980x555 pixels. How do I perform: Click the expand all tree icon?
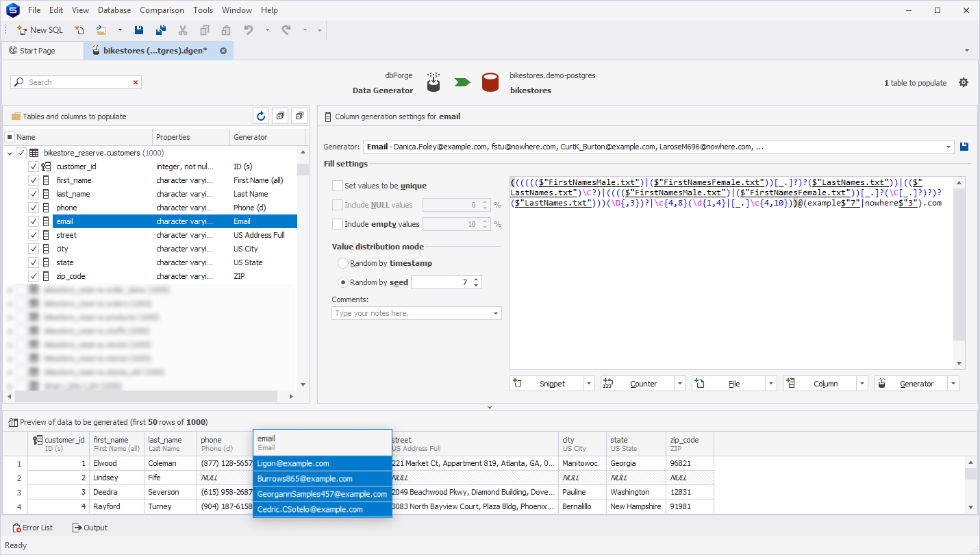tap(280, 116)
